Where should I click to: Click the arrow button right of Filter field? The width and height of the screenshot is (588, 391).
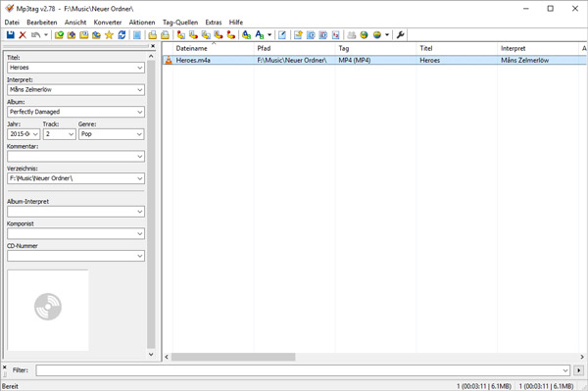(578, 370)
